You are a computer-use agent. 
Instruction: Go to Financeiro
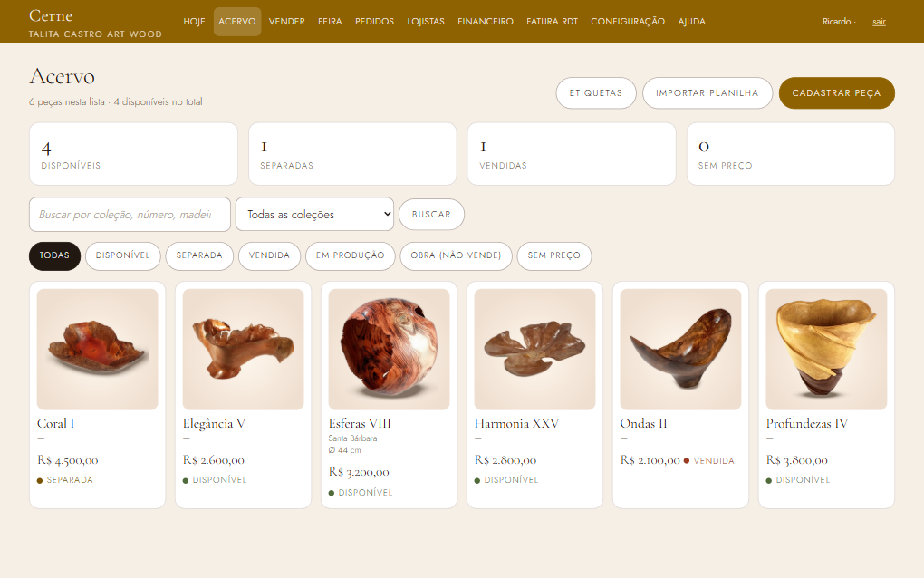pyautogui.click(x=486, y=22)
